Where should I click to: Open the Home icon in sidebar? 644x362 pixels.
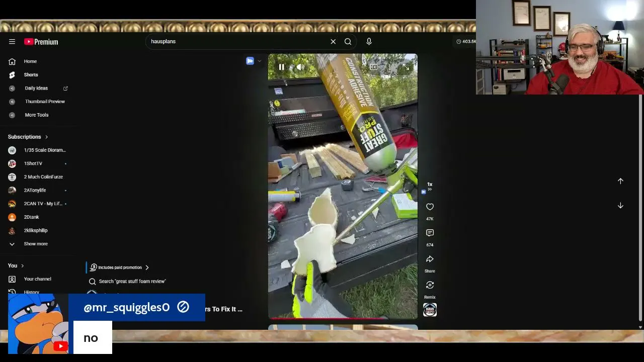[12, 61]
